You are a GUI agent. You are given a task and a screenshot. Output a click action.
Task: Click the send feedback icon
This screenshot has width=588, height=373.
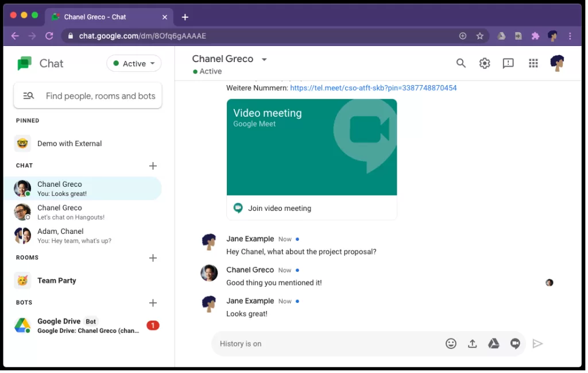(508, 63)
